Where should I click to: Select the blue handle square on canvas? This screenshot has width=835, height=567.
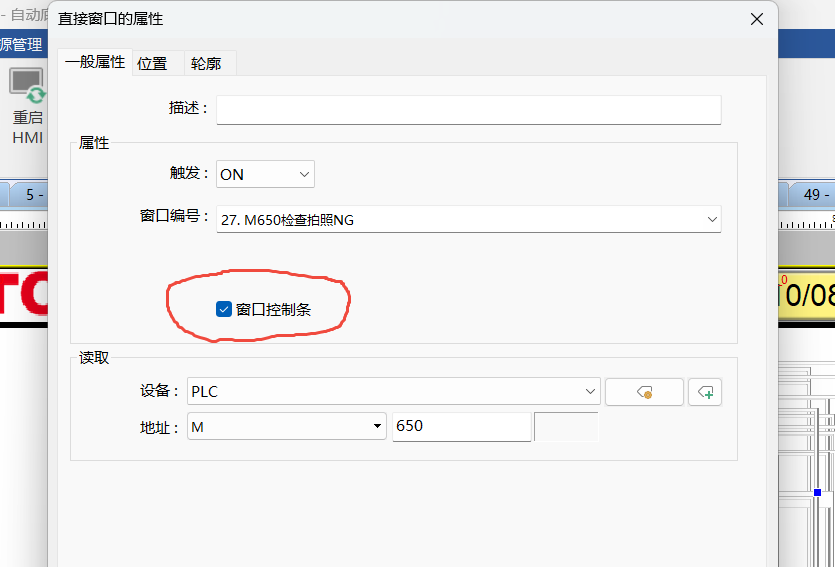tap(817, 492)
